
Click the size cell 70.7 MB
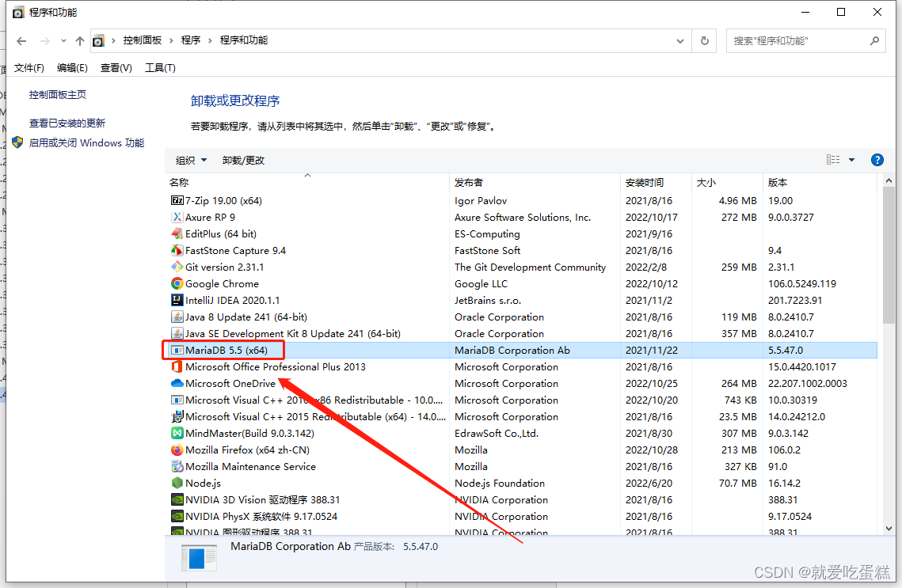pos(737,484)
